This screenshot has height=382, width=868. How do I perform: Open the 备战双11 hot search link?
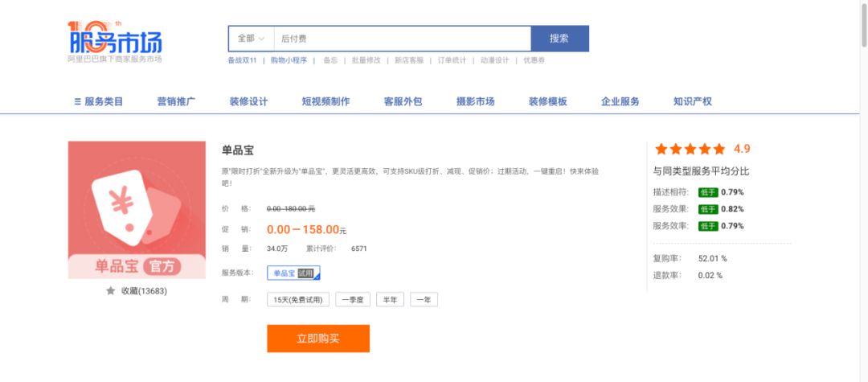pyautogui.click(x=242, y=60)
